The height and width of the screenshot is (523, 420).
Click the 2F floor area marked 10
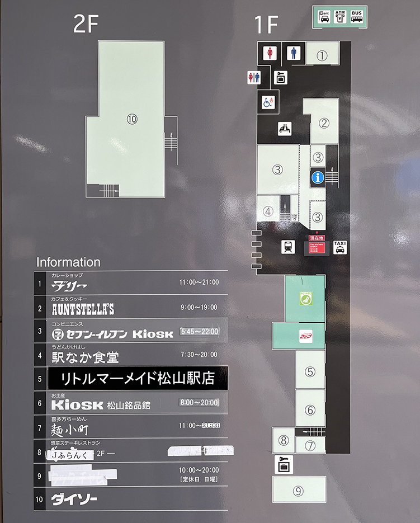point(132,119)
